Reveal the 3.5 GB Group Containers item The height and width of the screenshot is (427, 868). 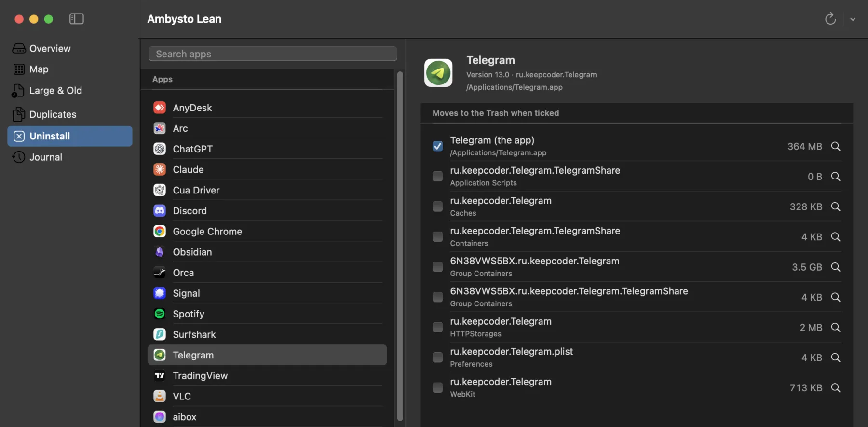pyautogui.click(x=836, y=267)
